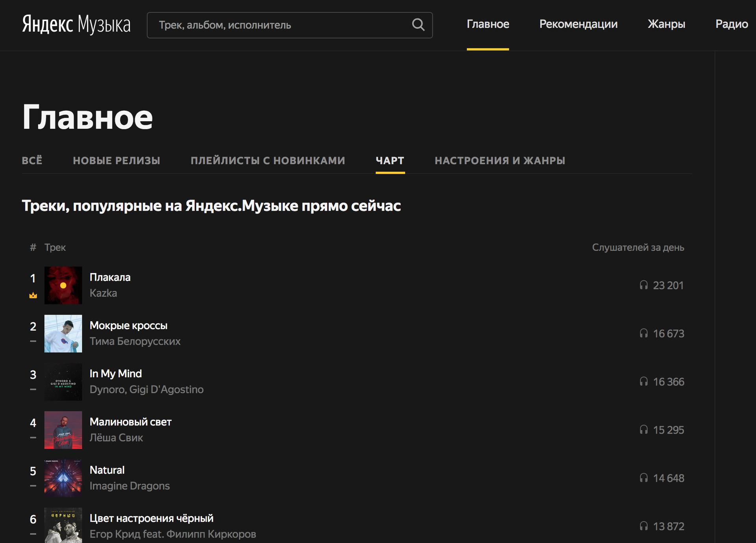Click the search magnifier icon

coord(418,25)
